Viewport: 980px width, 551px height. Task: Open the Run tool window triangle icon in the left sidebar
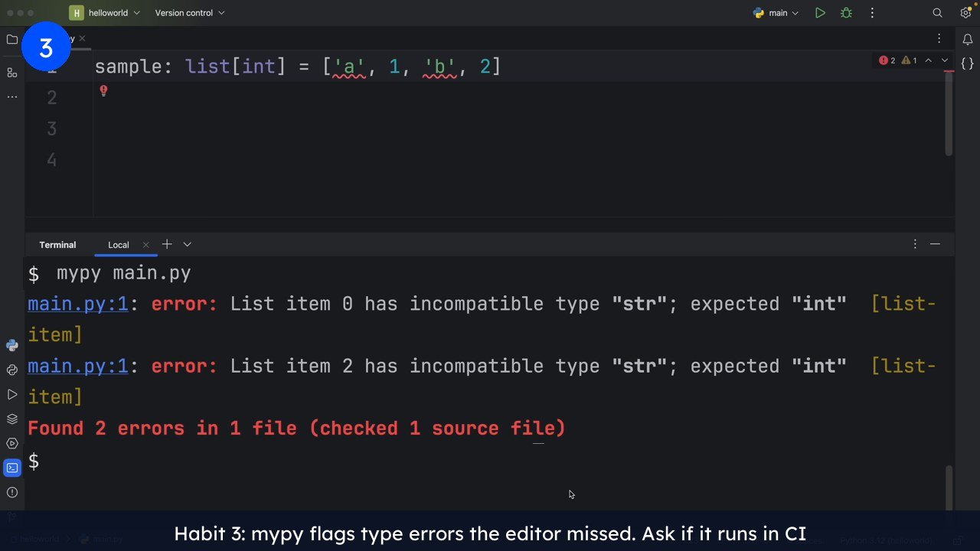(x=11, y=394)
